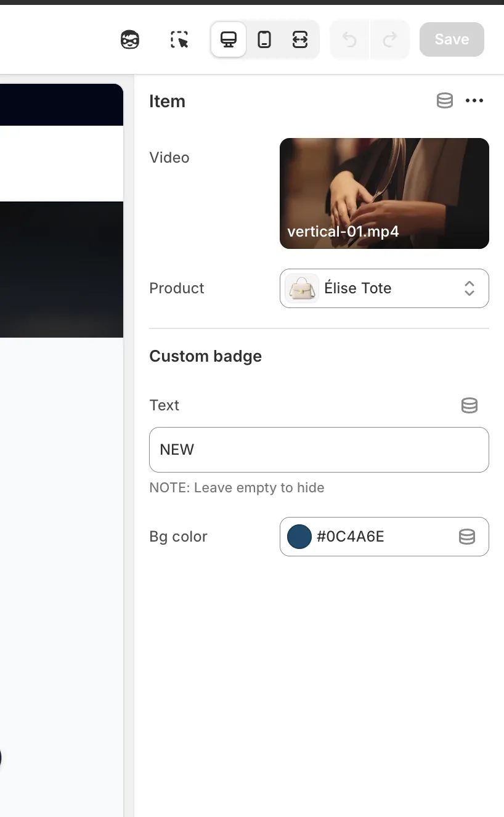Activate the element inspector selection tool

click(179, 40)
